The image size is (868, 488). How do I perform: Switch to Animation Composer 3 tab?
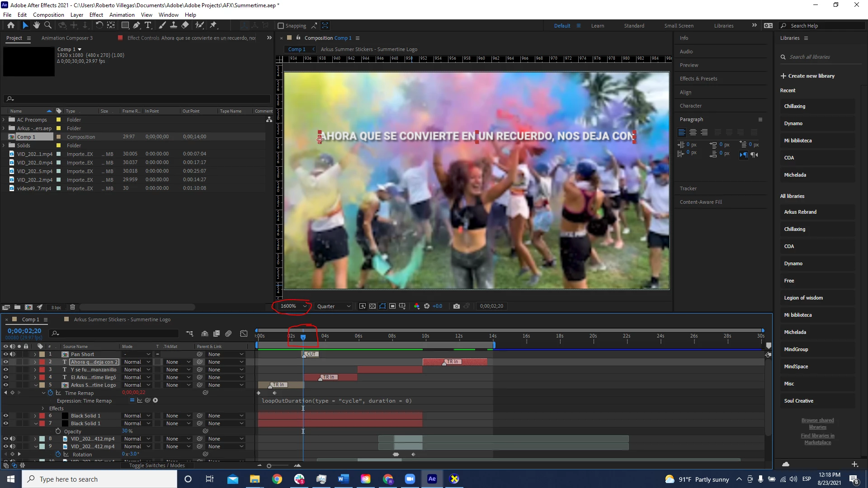67,38
